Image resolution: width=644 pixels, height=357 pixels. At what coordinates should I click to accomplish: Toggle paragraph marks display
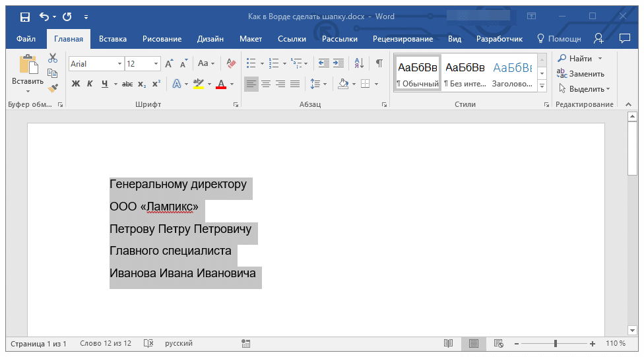point(379,63)
